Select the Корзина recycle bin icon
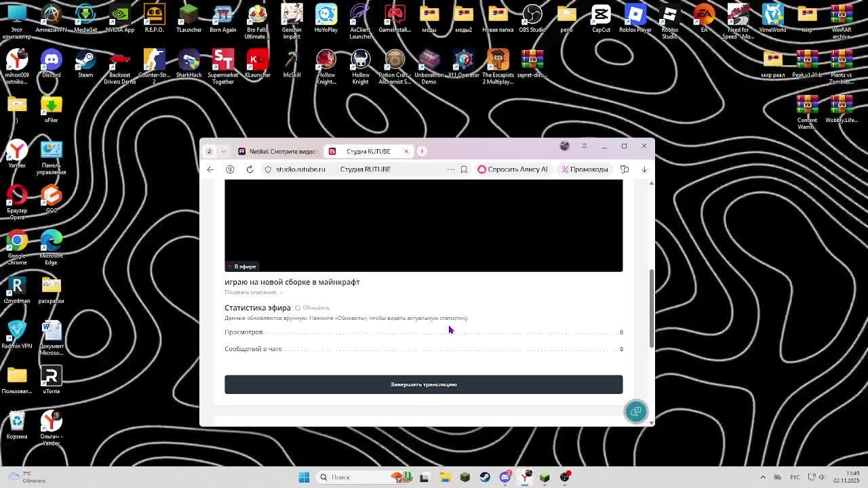 [17, 426]
